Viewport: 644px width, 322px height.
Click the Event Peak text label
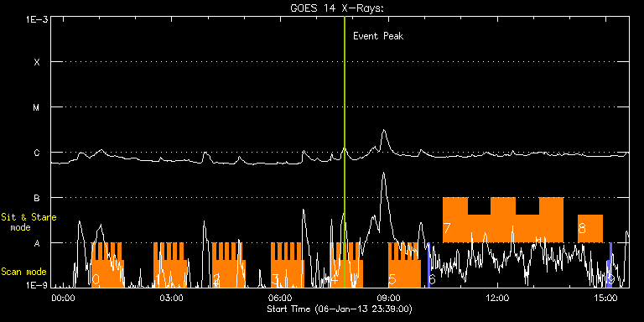pos(378,36)
